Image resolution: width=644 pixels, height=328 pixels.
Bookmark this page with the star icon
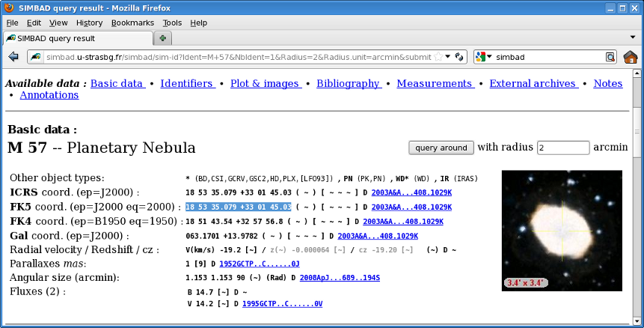click(x=438, y=57)
